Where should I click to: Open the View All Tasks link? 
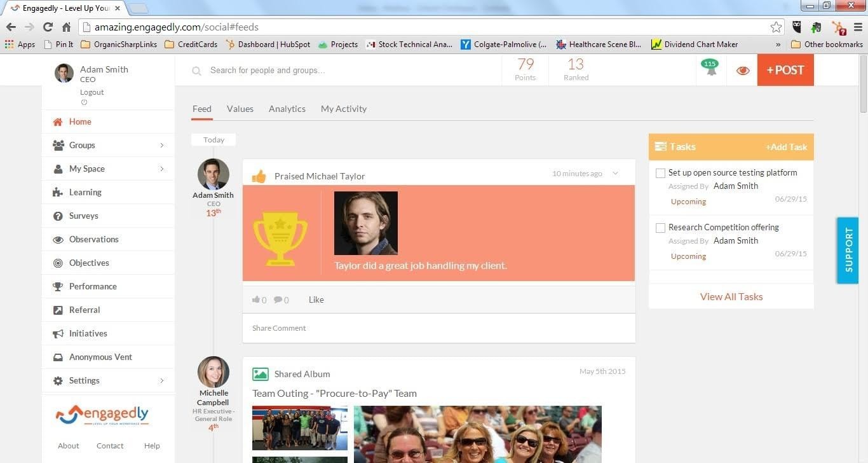(x=731, y=296)
